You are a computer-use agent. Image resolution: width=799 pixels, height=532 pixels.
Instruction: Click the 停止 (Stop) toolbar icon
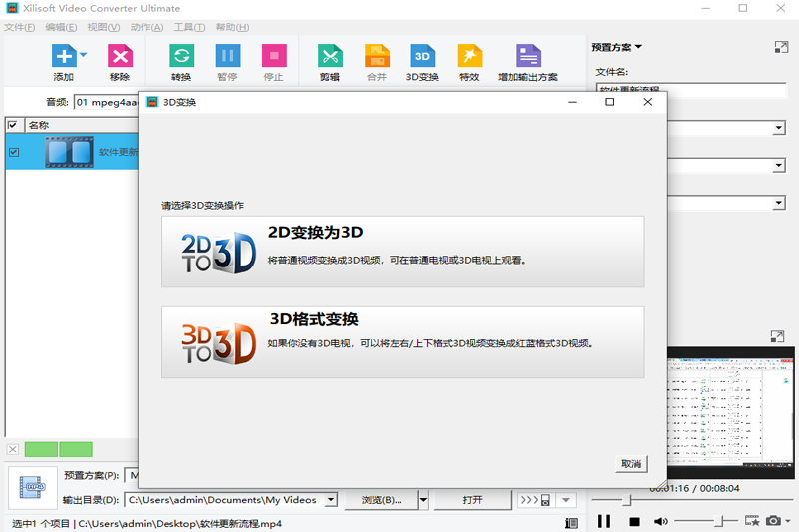[274, 56]
